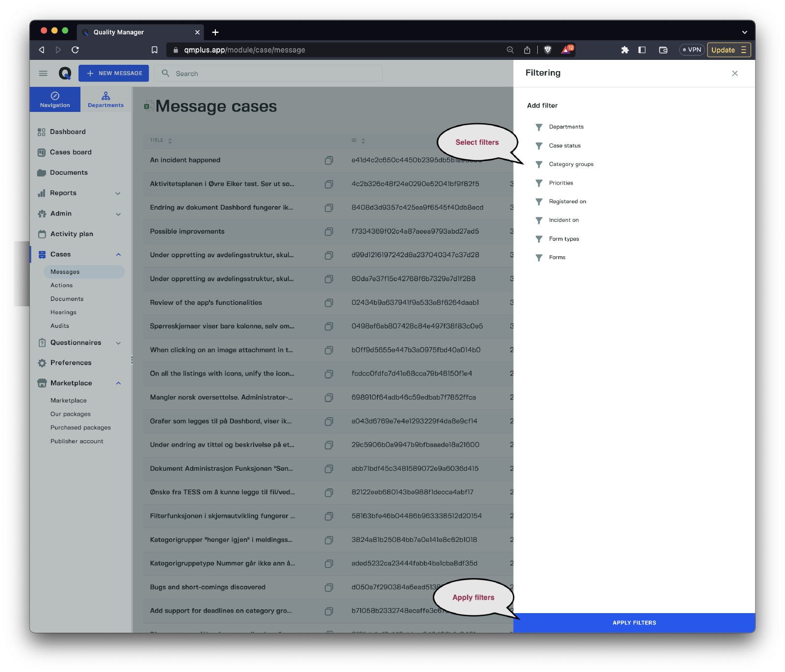This screenshot has width=785, height=672.
Task: Click the Priorities filter funnel icon
Action: [x=539, y=183]
